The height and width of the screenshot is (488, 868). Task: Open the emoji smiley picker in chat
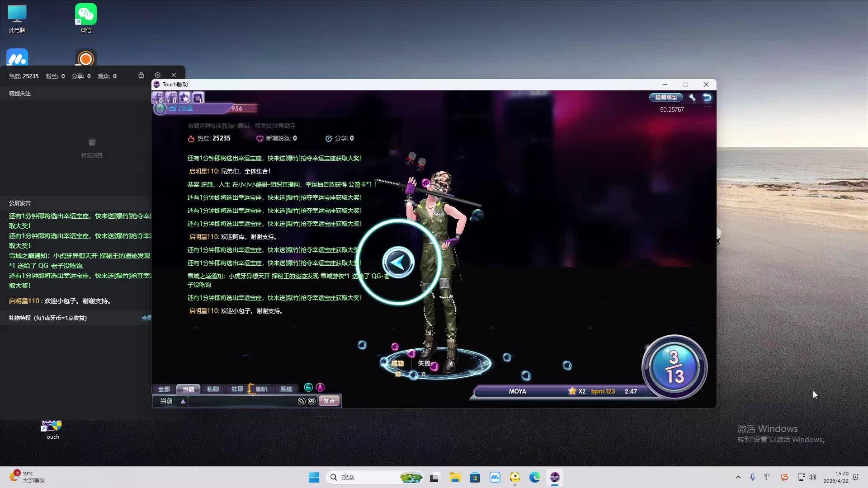click(311, 401)
